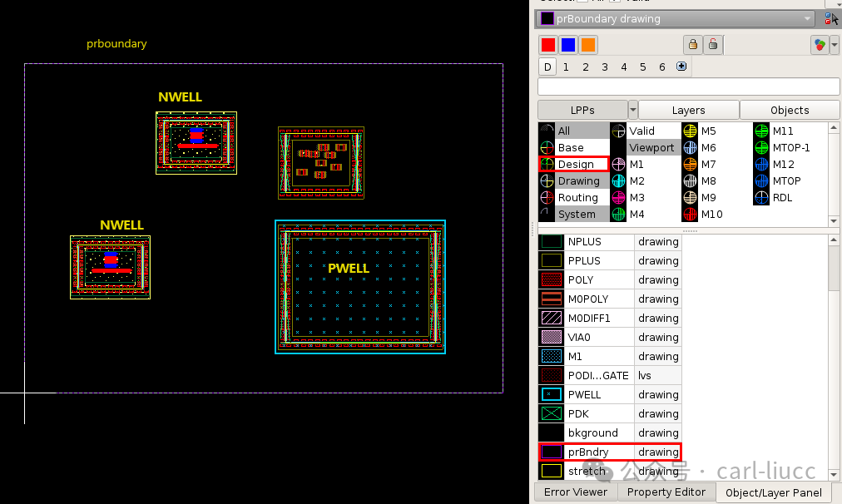Screen dimensions: 842x504
Task: Select preset tab 2
Action: click(585, 67)
